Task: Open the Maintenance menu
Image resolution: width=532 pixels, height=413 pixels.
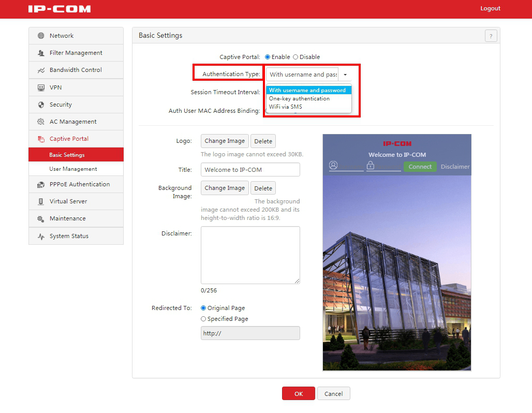Action: click(76, 218)
